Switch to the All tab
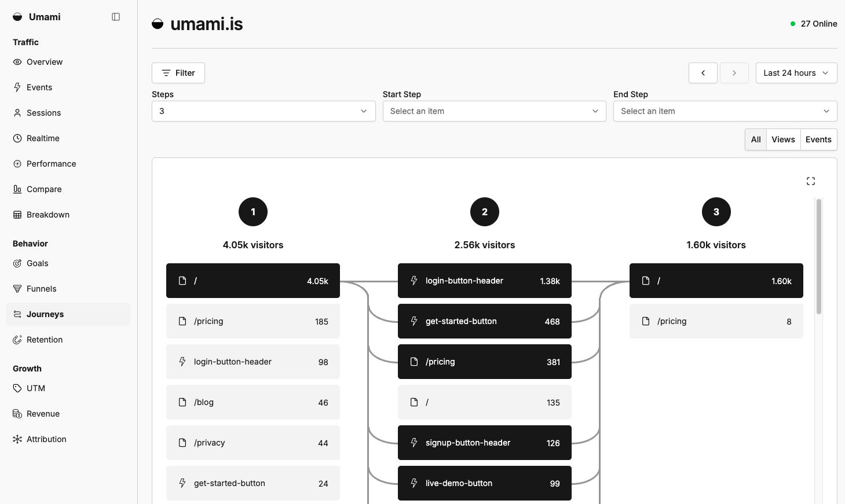 (756, 139)
